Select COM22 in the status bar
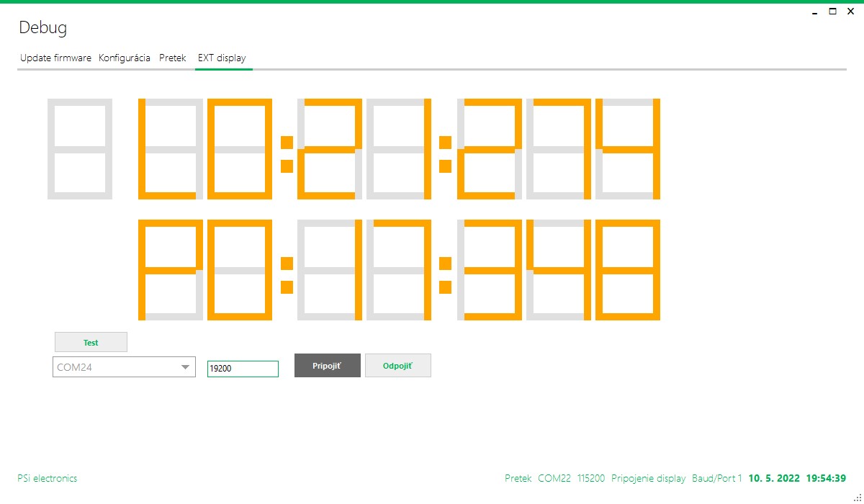The image size is (864, 504). coord(554,478)
